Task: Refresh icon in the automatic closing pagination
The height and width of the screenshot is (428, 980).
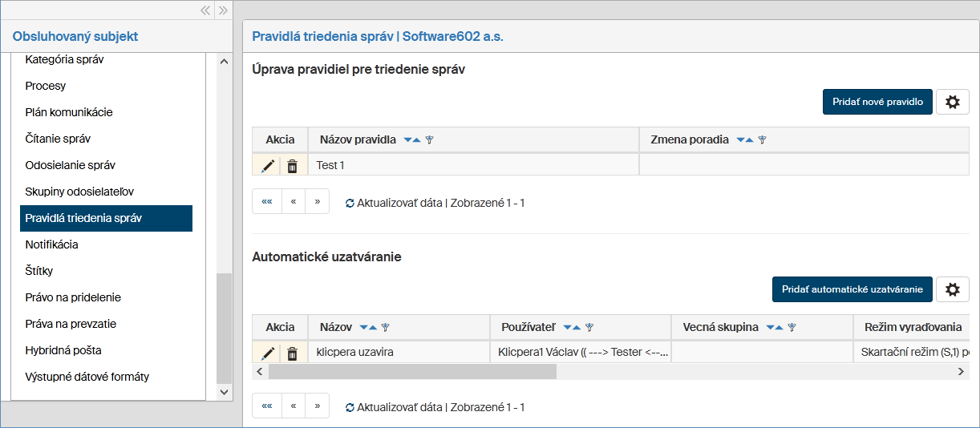Action: coord(350,407)
